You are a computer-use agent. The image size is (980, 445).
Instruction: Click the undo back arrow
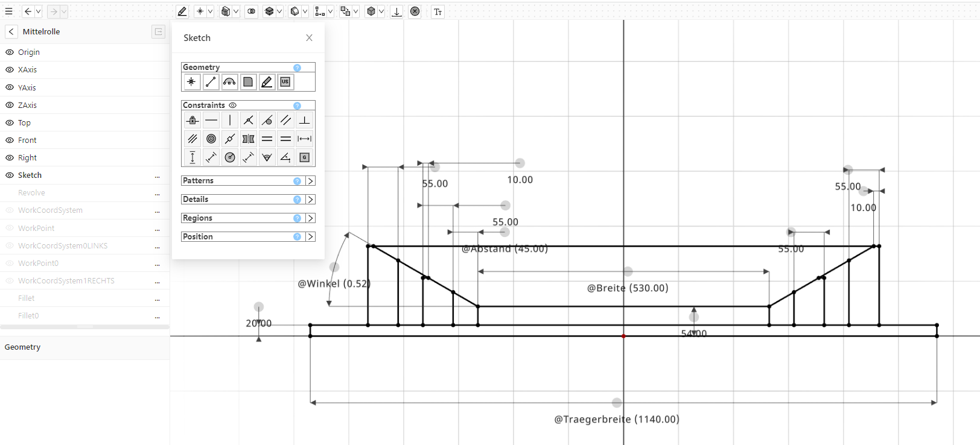click(28, 11)
